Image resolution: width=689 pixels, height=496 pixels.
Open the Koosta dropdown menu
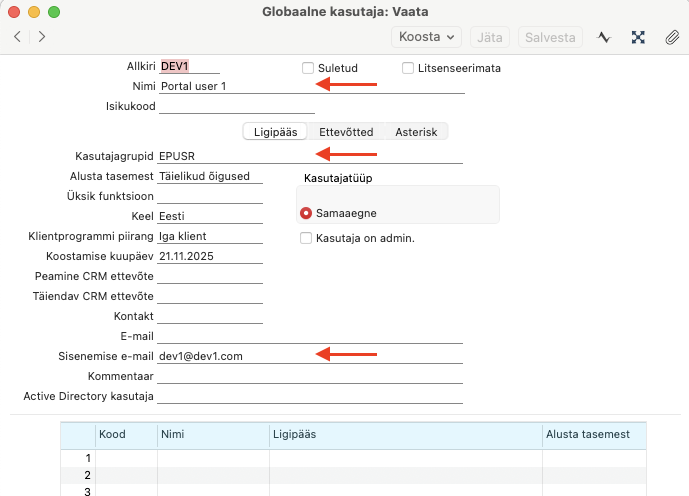click(x=426, y=37)
